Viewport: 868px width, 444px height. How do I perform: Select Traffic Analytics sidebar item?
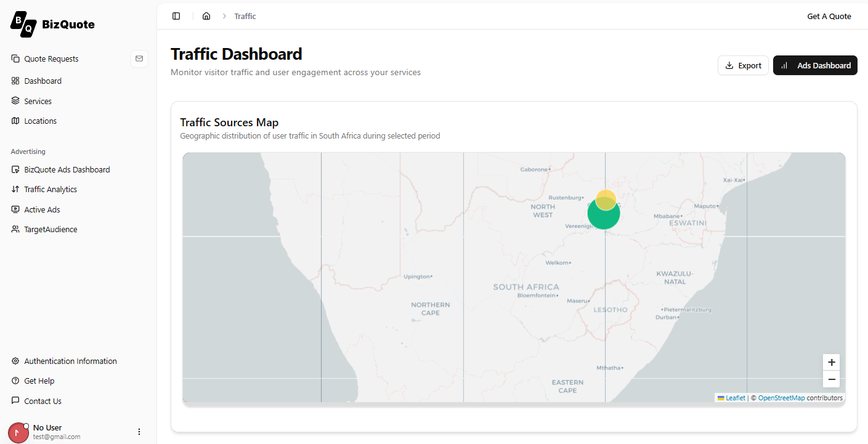51,189
